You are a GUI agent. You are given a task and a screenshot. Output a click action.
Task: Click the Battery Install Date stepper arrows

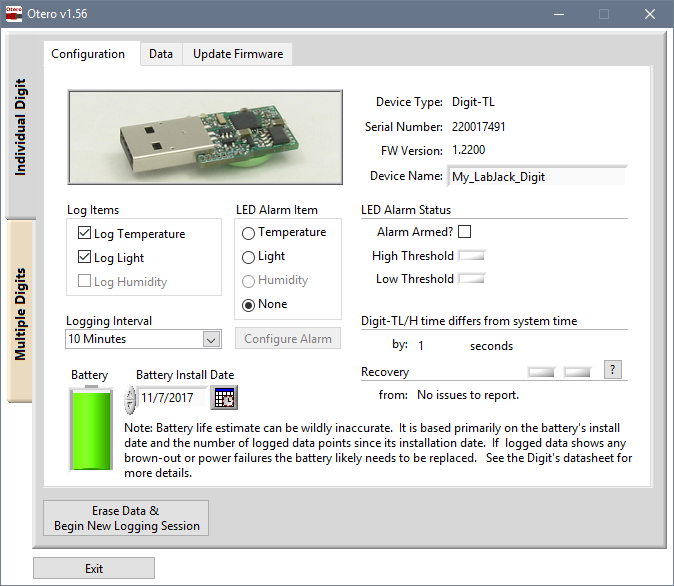(x=129, y=398)
